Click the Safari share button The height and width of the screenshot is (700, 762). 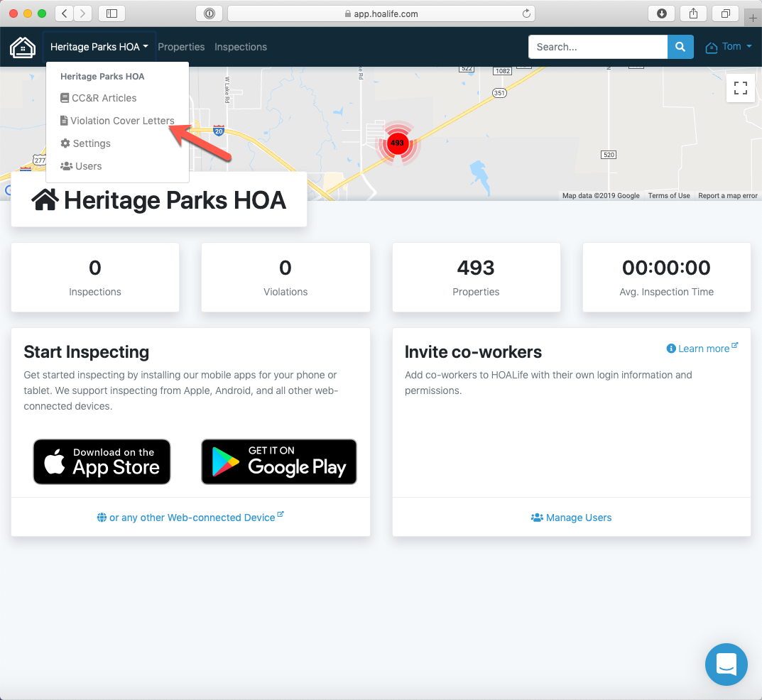pos(694,13)
